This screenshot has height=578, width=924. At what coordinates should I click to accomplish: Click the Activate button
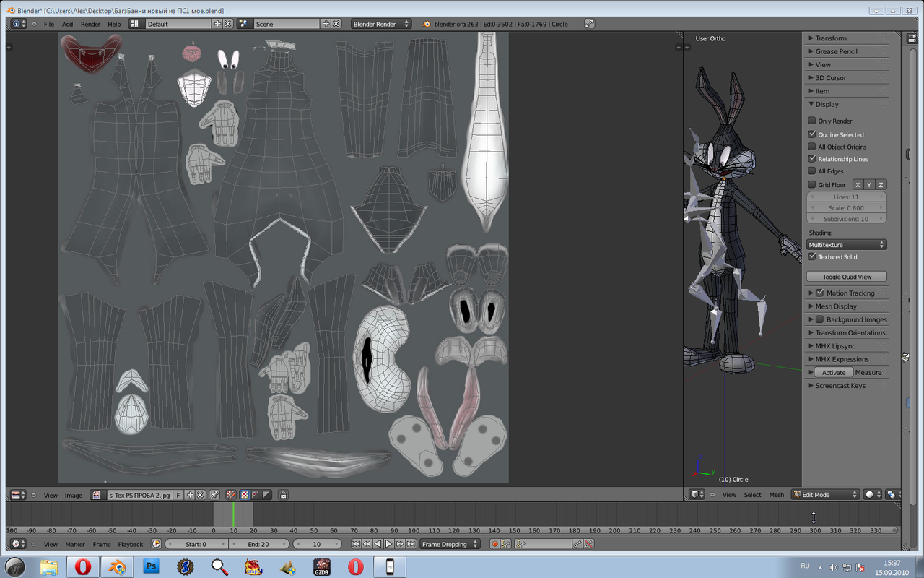tap(834, 372)
